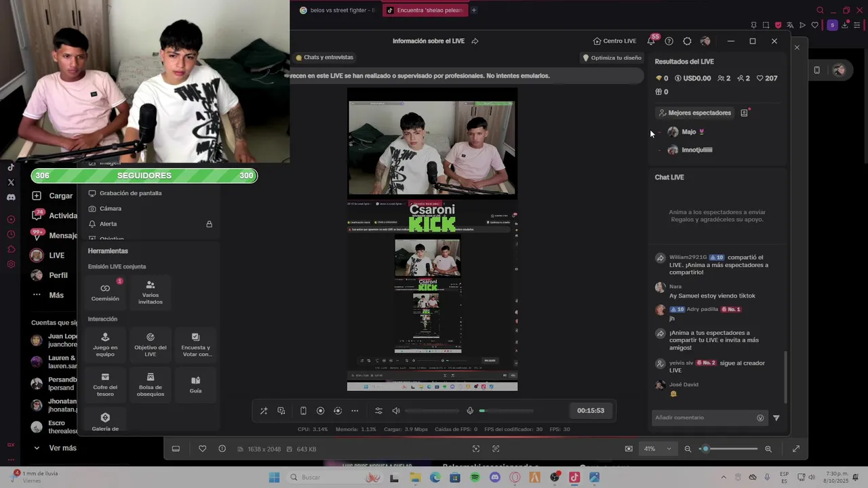
Task: Open LIVE Studio settings gear icon
Action: click(687, 41)
